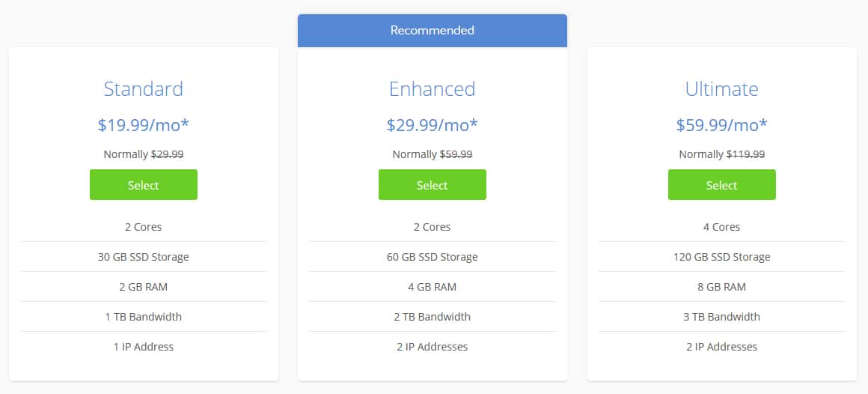Click the Normally $59.99 text in Enhanced
This screenshot has height=394, width=868.
pos(433,154)
